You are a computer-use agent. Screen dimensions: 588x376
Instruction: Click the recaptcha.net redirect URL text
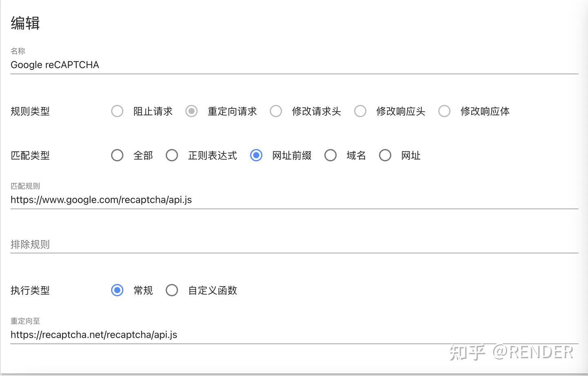point(94,335)
